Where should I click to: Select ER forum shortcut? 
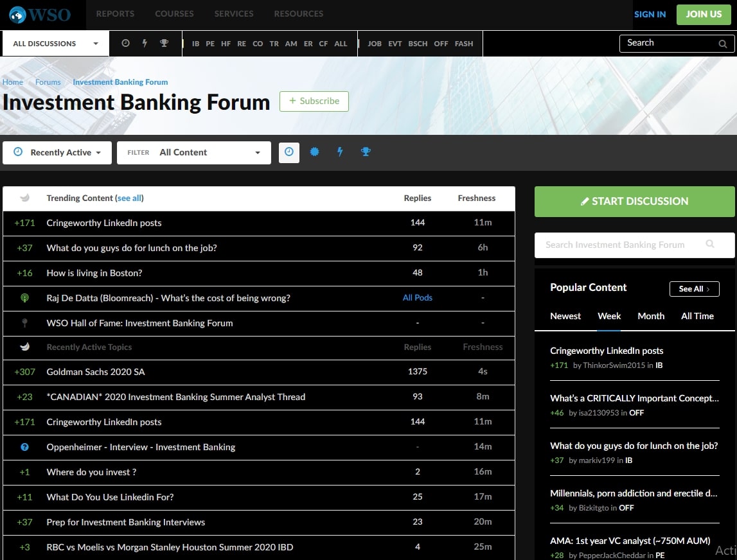(x=308, y=44)
